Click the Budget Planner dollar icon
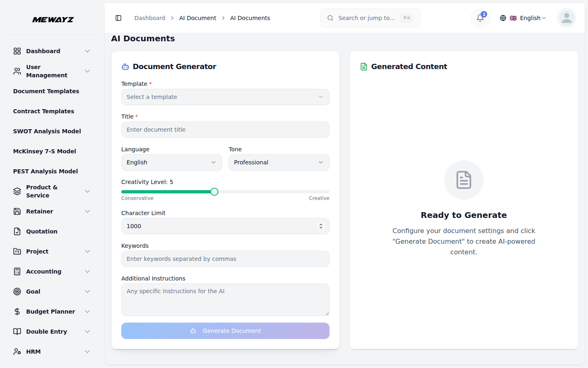The image size is (588, 368). [17, 311]
